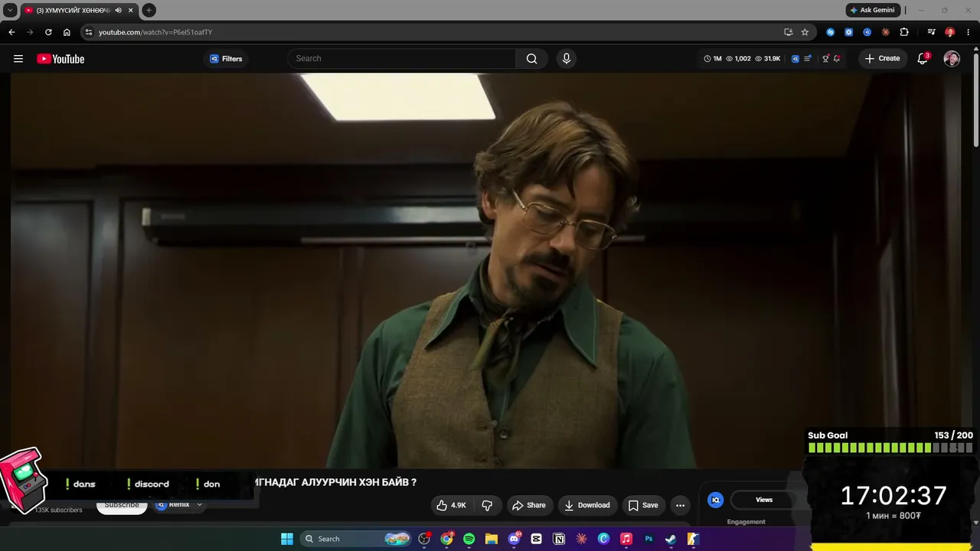Share the video

pyautogui.click(x=529, y=505)
